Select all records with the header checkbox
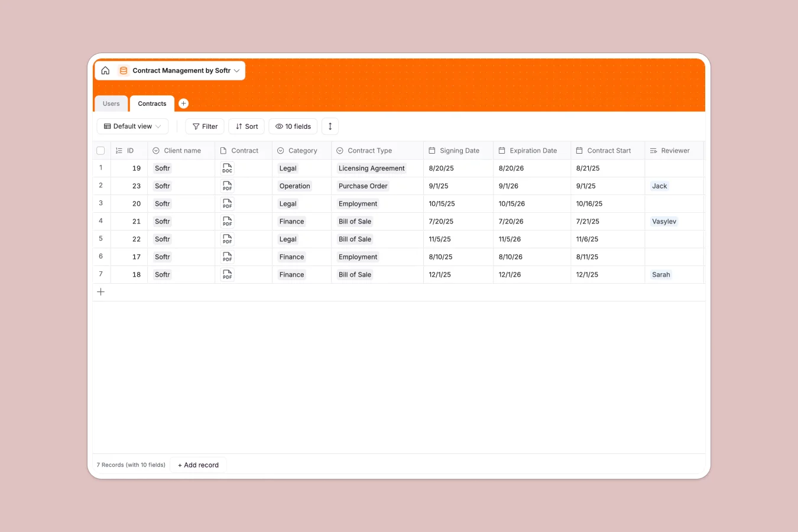 click(100, 150)
